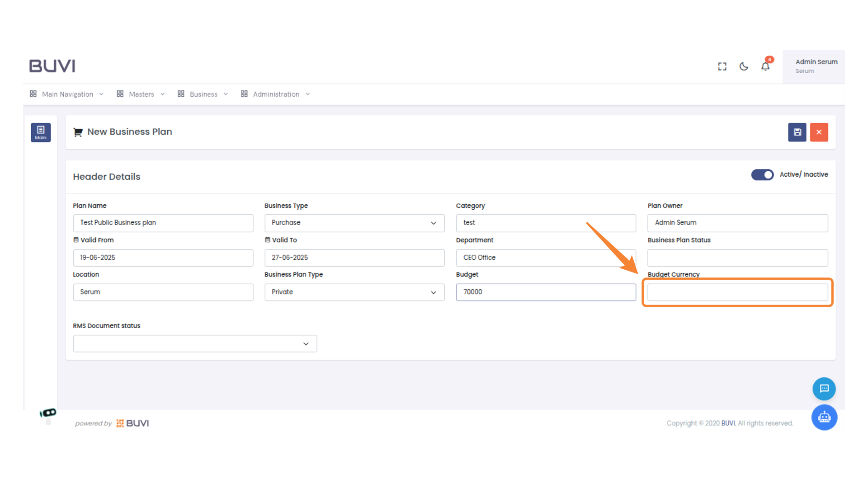868x488 pixels.
Task: Enter fullscreen with the expand icon
Action: click(722, 66)
